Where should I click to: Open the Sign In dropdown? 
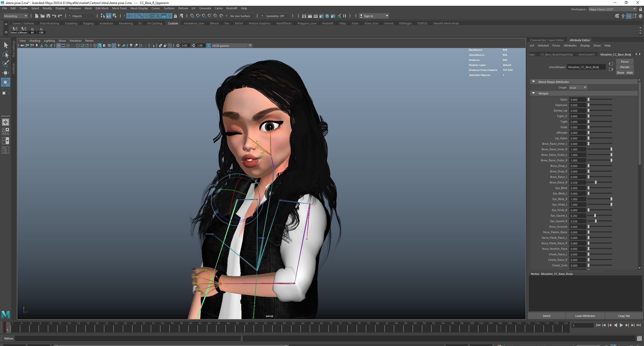point(374,16)
